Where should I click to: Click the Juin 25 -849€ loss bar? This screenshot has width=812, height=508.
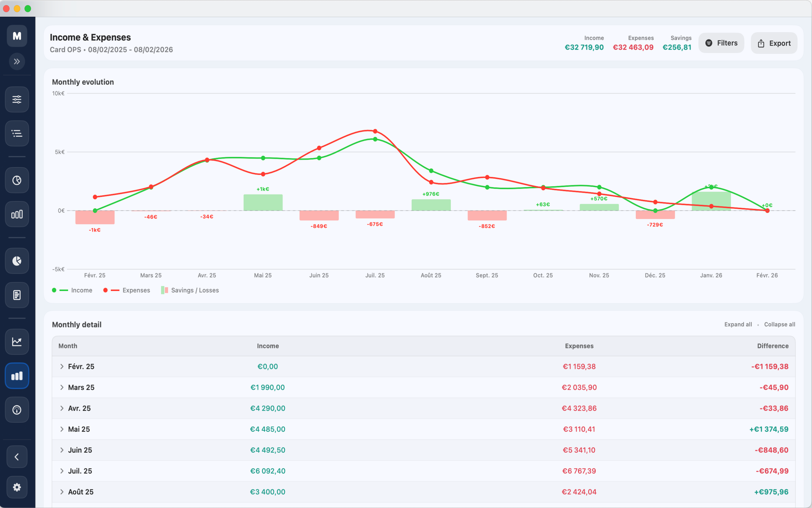click(319, 216)
